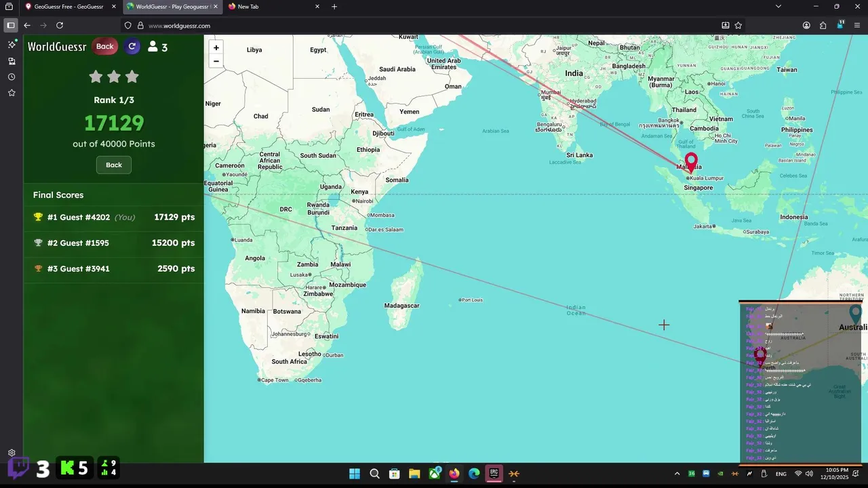Viewport: 868px width, 488px height.
Task: Show hidden system tray icons chevron
Action: (x=677, y=474)
